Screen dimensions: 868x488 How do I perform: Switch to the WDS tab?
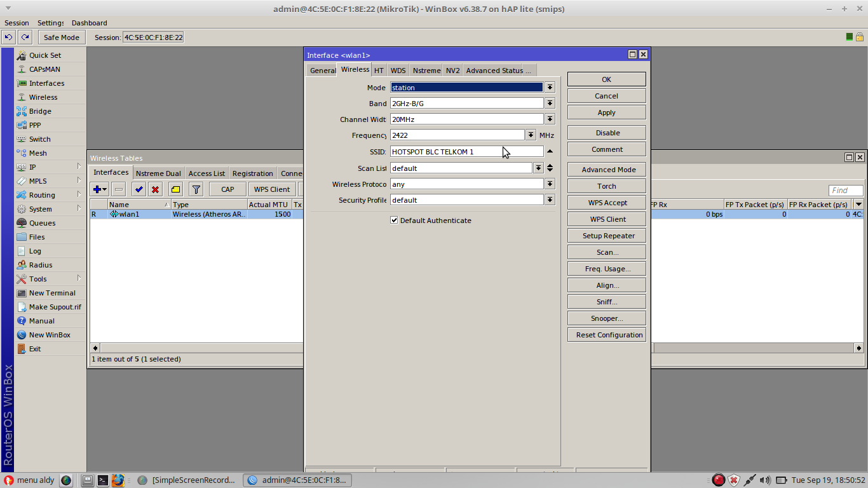point(398,71)
